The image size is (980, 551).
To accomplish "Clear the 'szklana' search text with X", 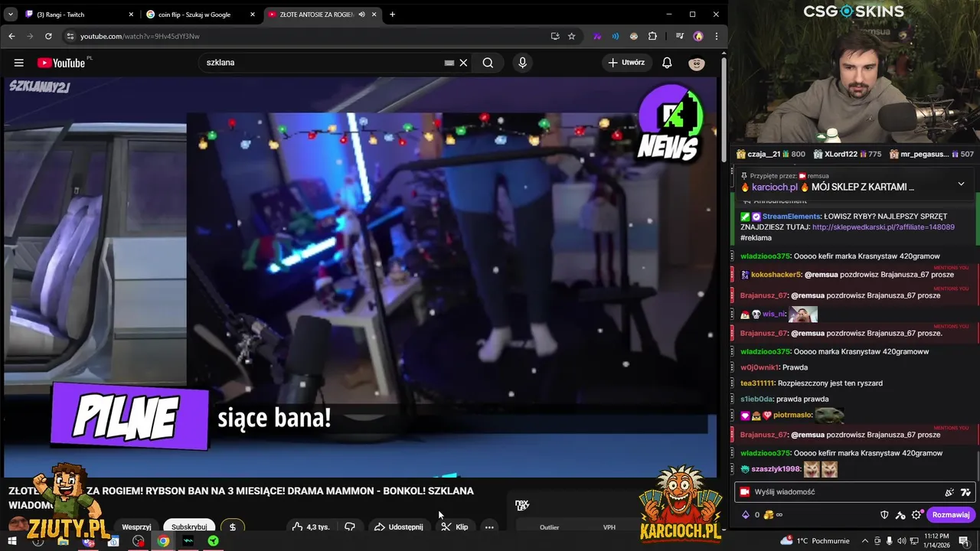I will [463, 63].
